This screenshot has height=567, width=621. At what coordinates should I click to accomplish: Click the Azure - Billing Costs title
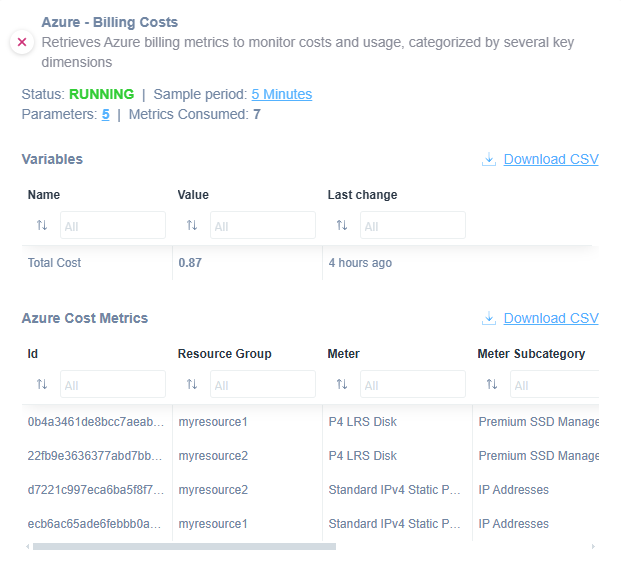pos(110,22)
